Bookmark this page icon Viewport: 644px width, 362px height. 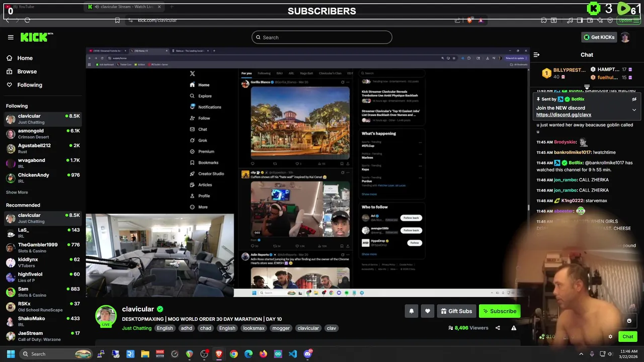tap(117, 20)
